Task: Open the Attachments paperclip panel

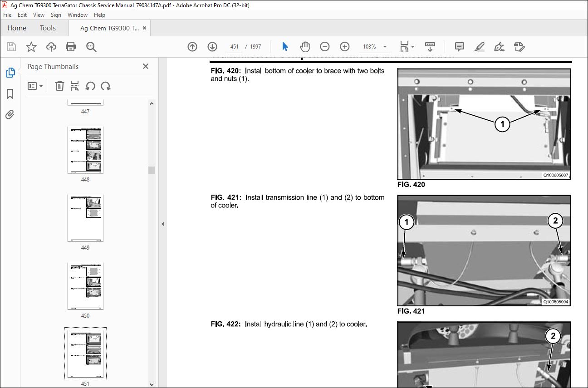Action: click(10, 115)
